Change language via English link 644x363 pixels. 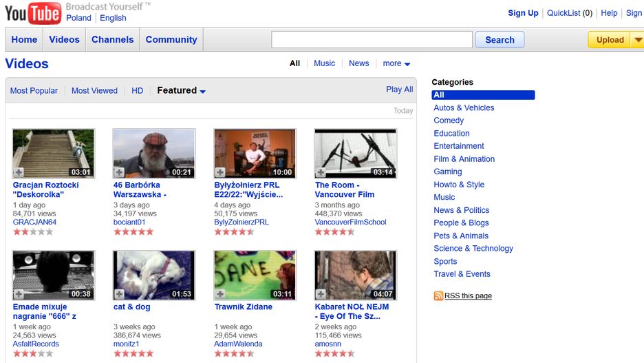click(x=113, y=18)
